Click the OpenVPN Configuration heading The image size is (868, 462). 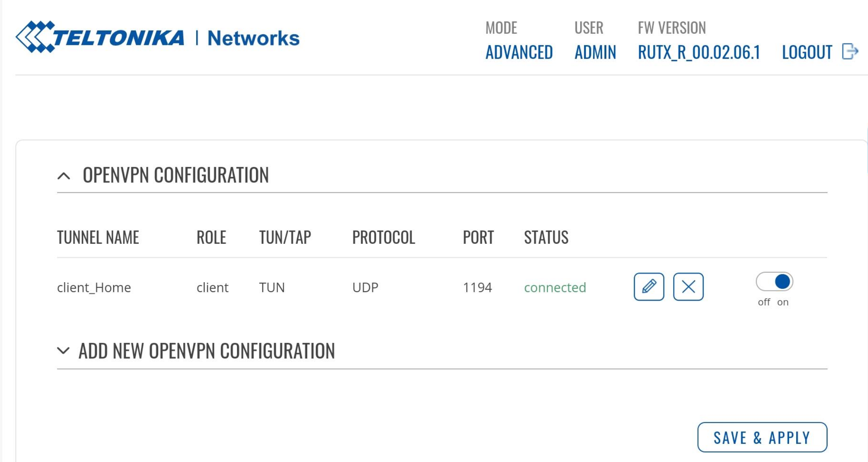point(175,175)
